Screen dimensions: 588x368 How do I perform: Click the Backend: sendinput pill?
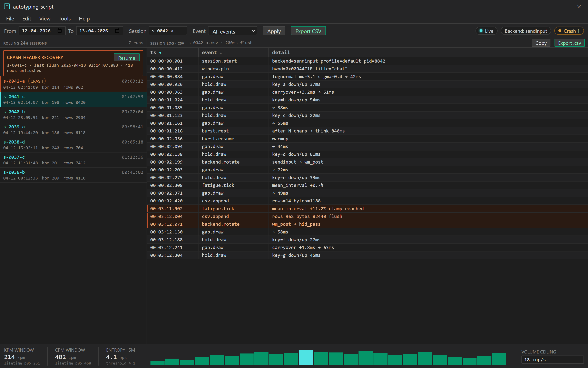(526, 31)
